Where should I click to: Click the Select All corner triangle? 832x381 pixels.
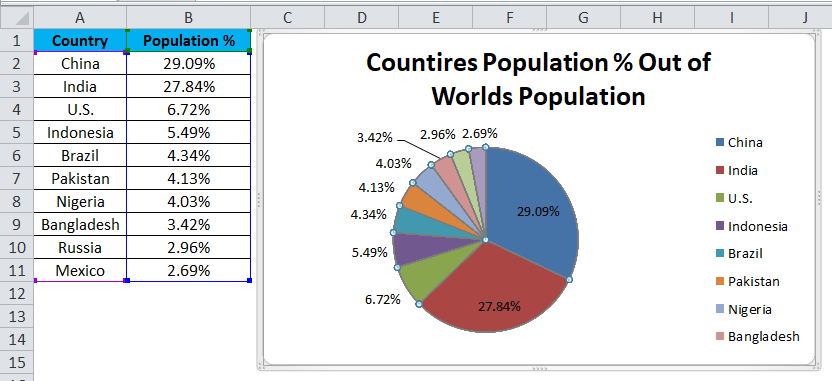17,18
